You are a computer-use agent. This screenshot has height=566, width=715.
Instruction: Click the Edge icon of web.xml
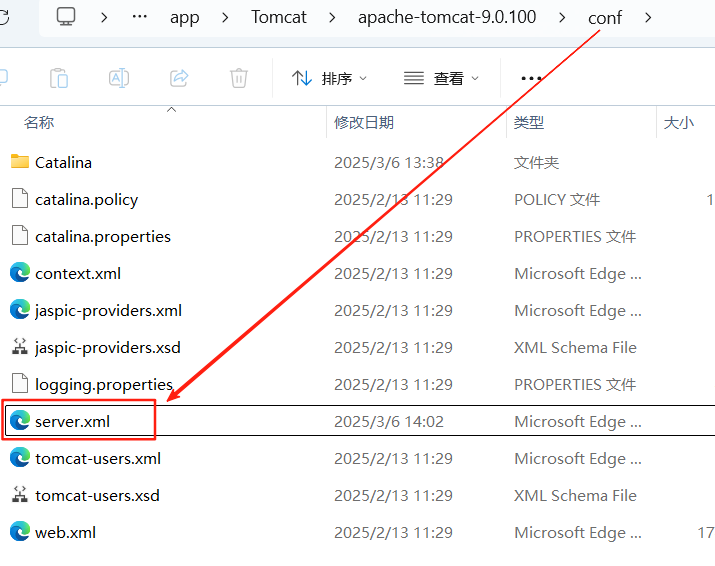[20, 531]
